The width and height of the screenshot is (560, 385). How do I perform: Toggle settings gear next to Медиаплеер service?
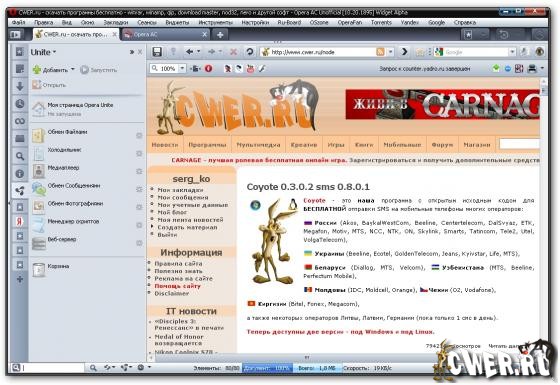pyautogui.click(x=139, y=171)
